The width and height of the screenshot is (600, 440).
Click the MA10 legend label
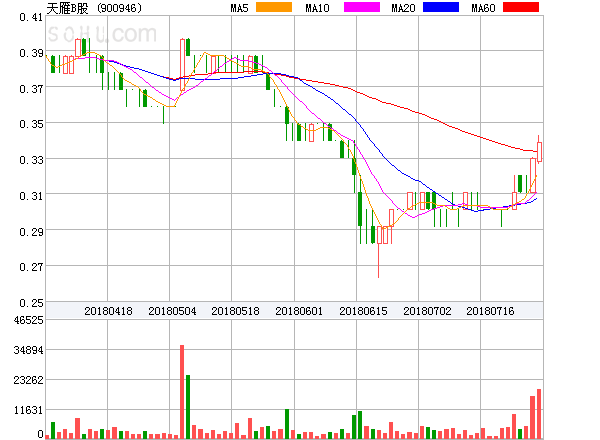(x=317, y=8)
